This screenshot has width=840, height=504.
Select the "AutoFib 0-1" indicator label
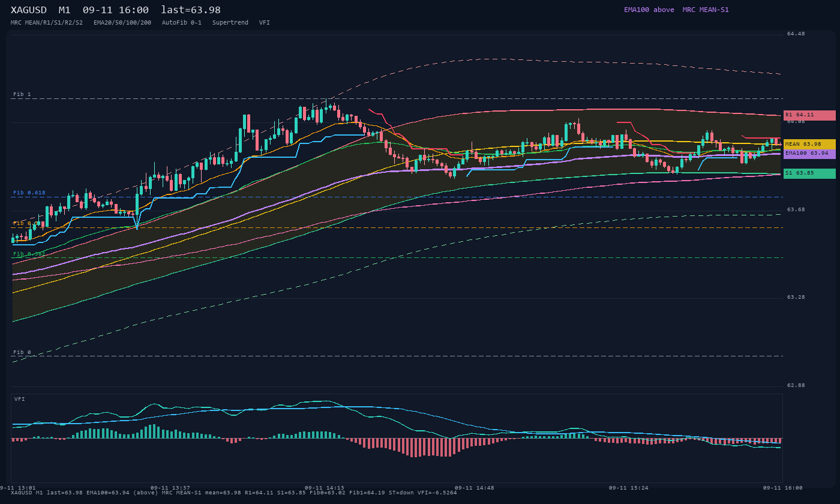click(x=182, y=23)
